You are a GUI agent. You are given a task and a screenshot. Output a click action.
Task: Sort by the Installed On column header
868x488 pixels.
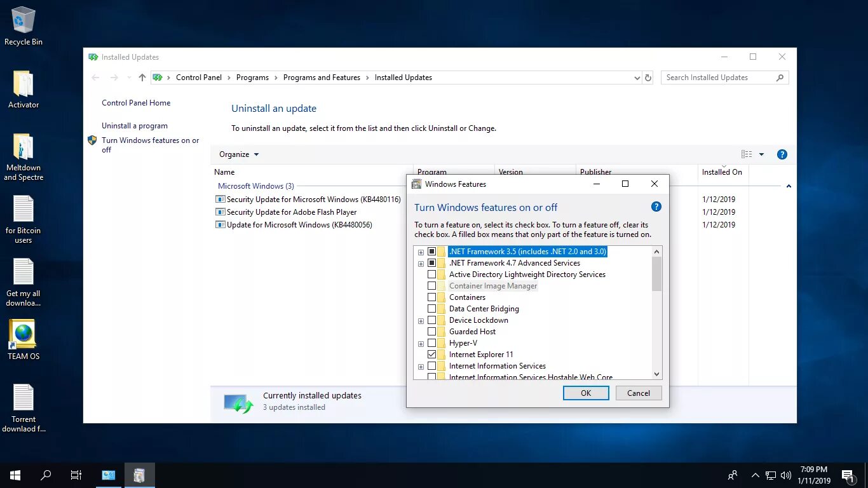tap(722, 172)
